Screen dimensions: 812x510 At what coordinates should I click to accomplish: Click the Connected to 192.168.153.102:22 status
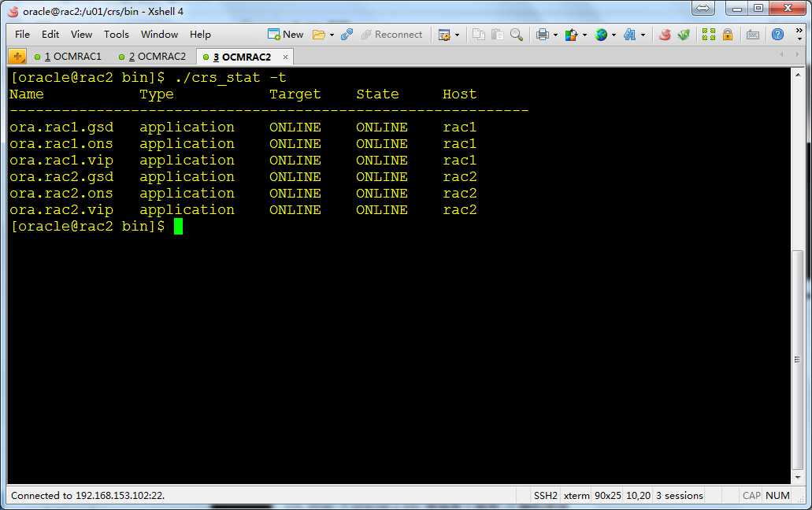pos(87,496)
